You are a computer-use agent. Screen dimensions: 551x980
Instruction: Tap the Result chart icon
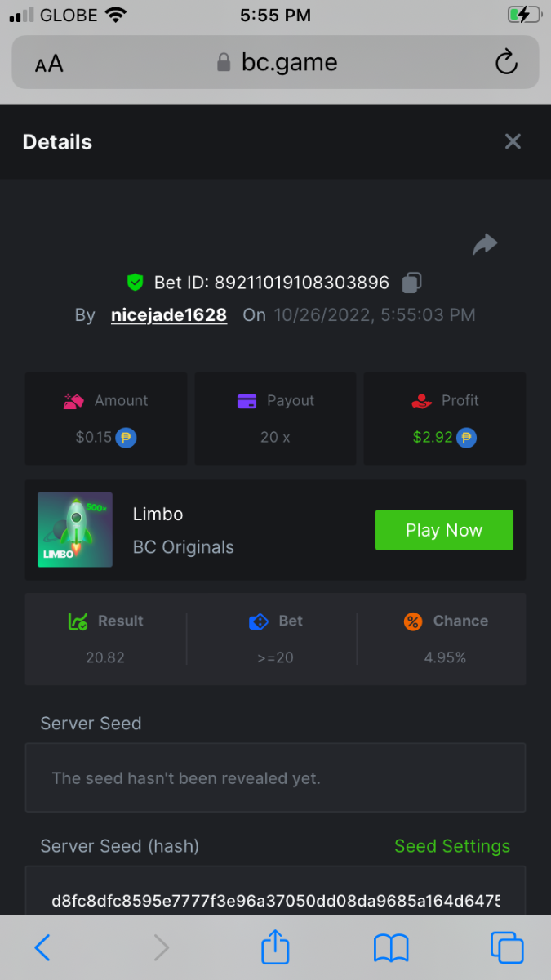(78, 621)
